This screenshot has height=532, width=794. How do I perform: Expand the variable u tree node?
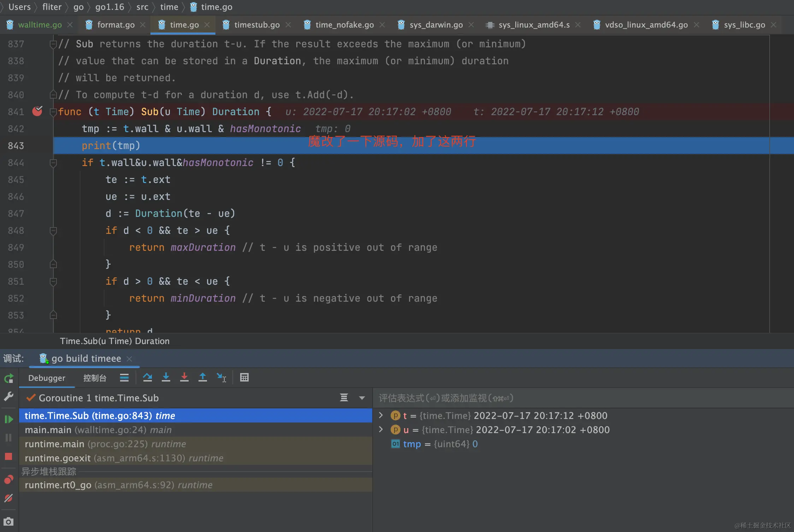click(381, 430)
